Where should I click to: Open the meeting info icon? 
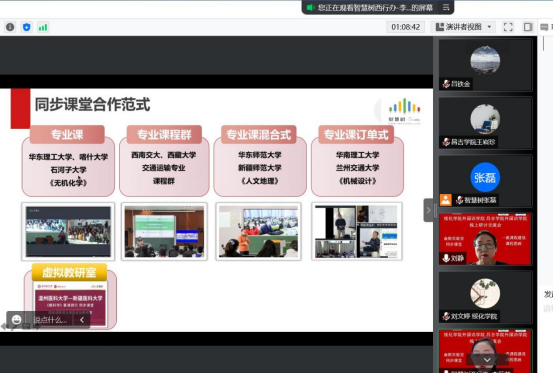tap(10, 27)
